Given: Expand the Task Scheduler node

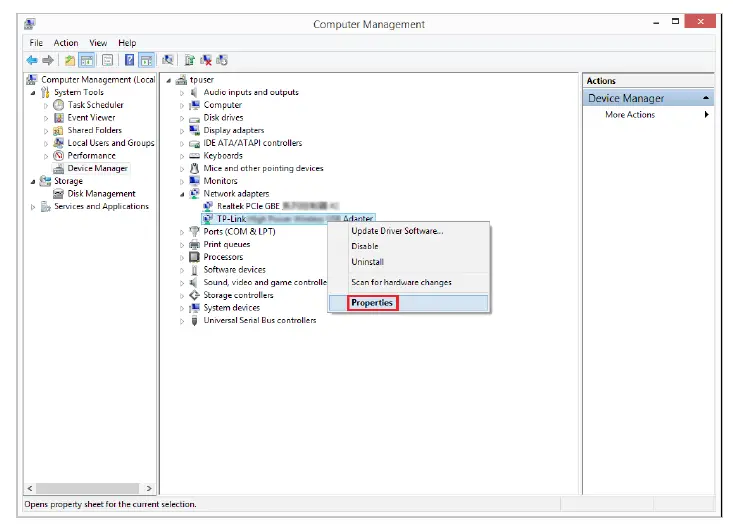Looking at the screenshot, I should coord(46,106).
